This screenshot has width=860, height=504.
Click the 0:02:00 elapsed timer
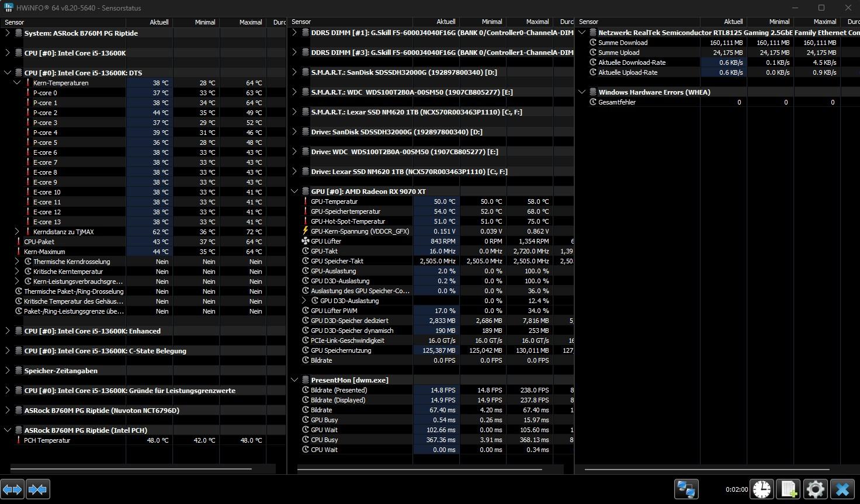click(x=736, y=489)
